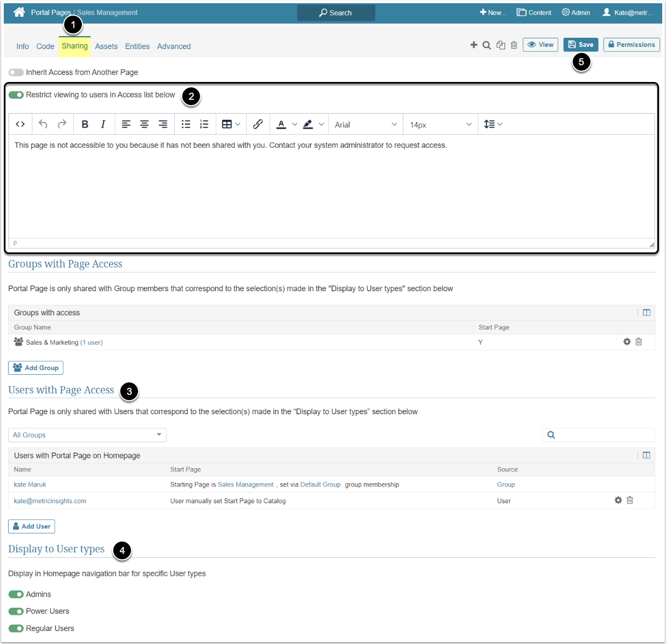
Task: Click the duplicate page icon
Action: 501,45
